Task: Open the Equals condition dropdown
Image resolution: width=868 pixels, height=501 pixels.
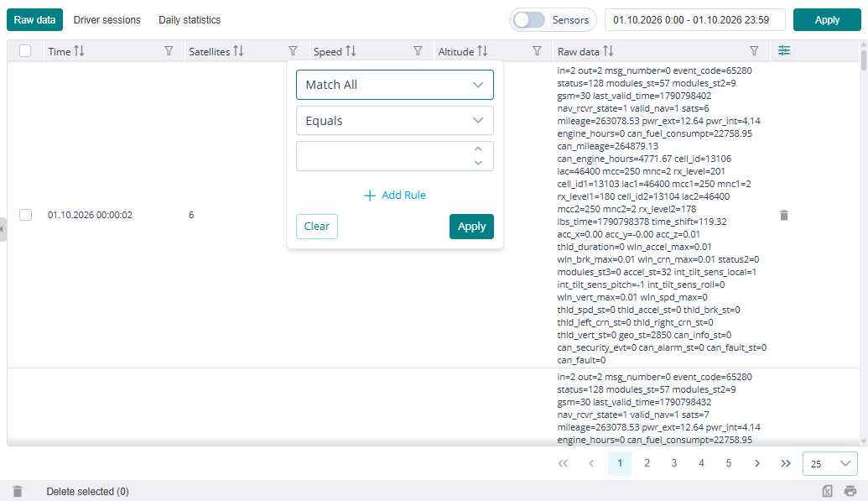Action: tap(395, 121)
